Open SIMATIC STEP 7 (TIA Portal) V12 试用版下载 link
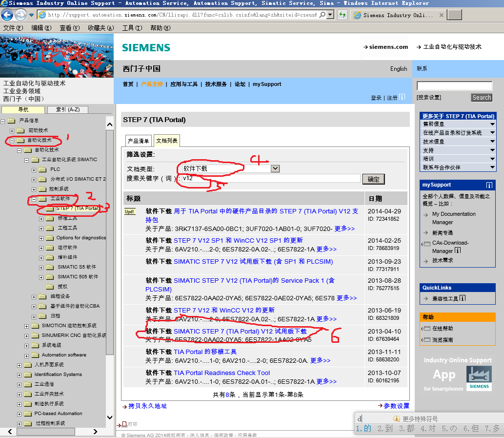Viewport: 504px width, 438px height. (x=240, y=331)
